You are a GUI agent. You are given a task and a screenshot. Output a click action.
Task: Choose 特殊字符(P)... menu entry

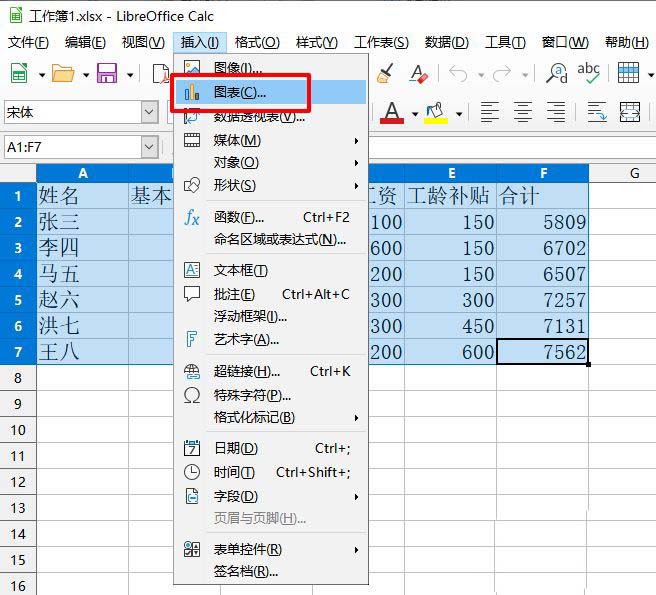271,395
